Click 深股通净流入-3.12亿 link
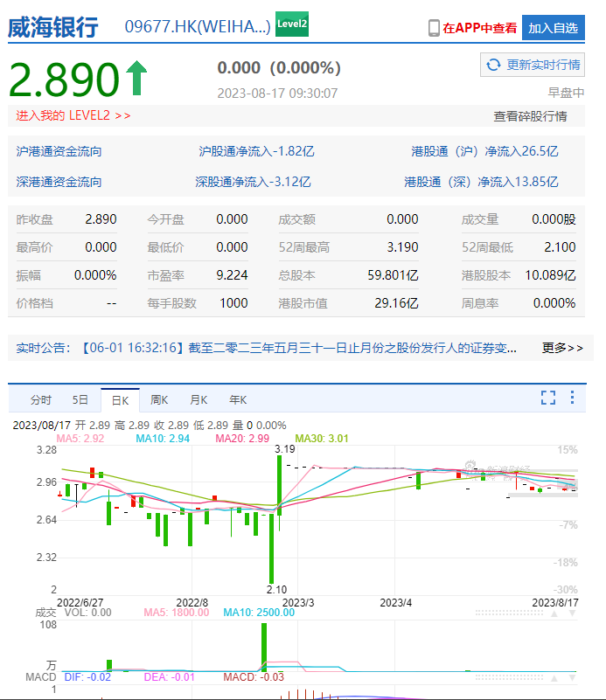 tap(253, 182)
